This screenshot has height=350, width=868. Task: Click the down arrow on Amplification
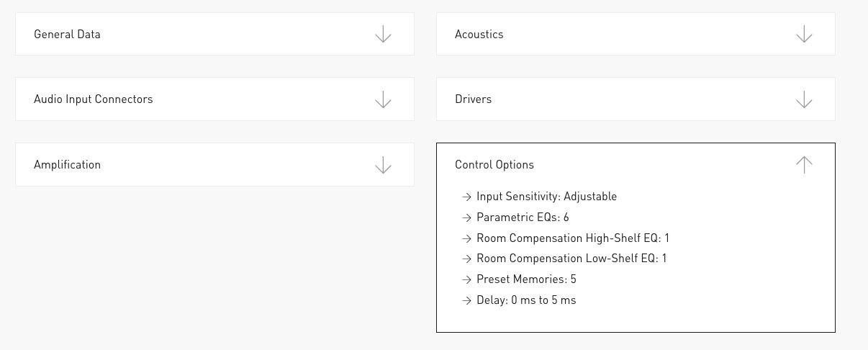tap(383, 165)
